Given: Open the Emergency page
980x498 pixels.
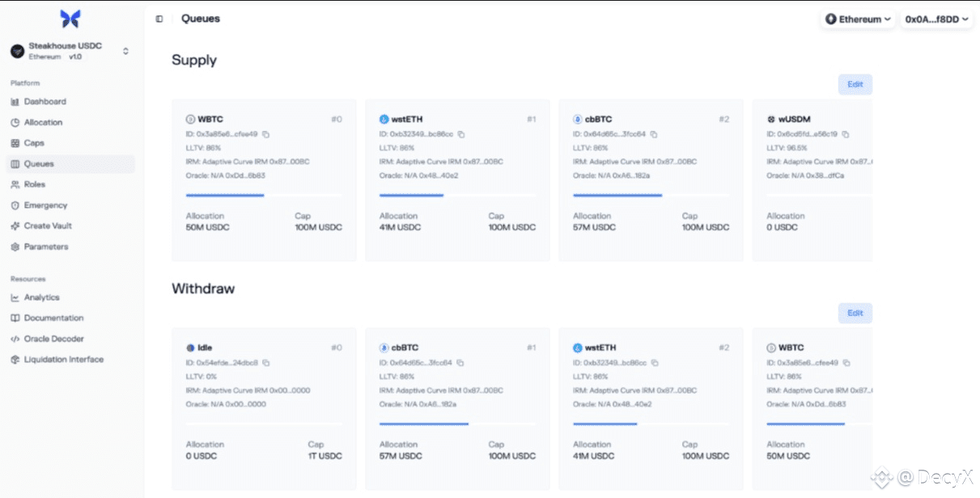Looking at the screenshot, I should point(45,205).
